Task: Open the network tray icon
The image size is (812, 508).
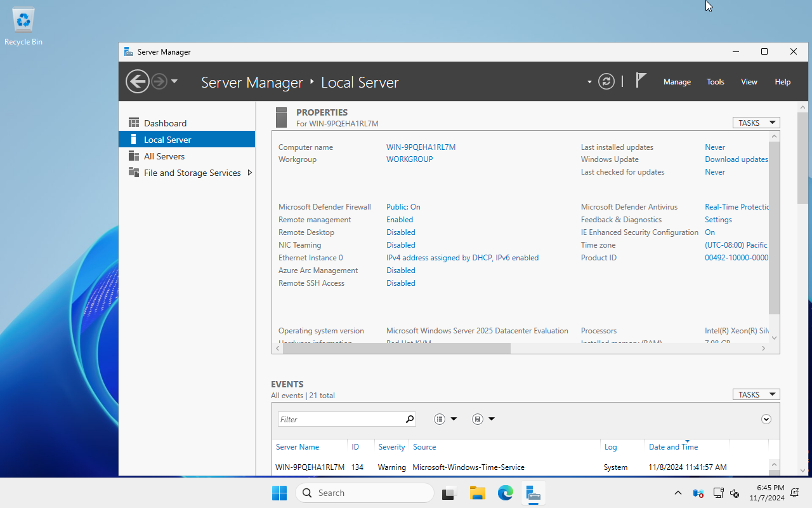Action: 719,493
